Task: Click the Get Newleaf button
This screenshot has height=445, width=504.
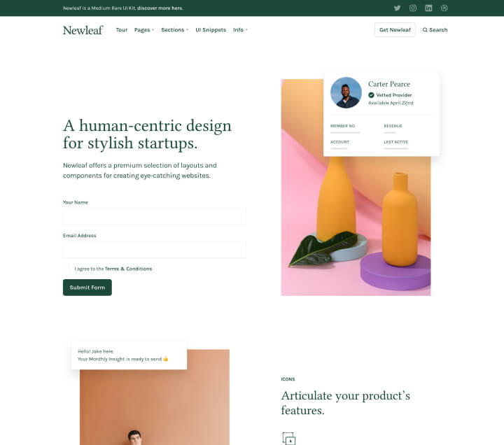Action: (395, 30)
